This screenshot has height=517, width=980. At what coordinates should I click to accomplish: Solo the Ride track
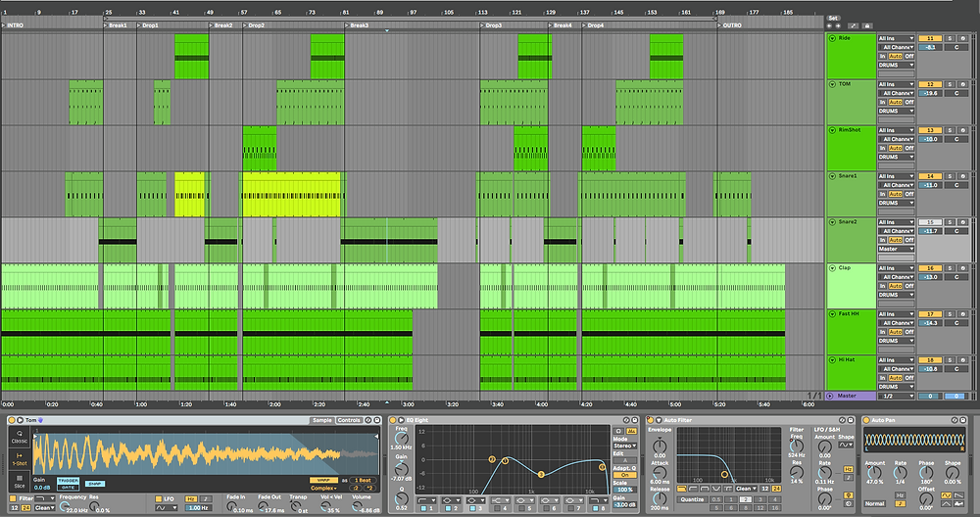(950, 39)
